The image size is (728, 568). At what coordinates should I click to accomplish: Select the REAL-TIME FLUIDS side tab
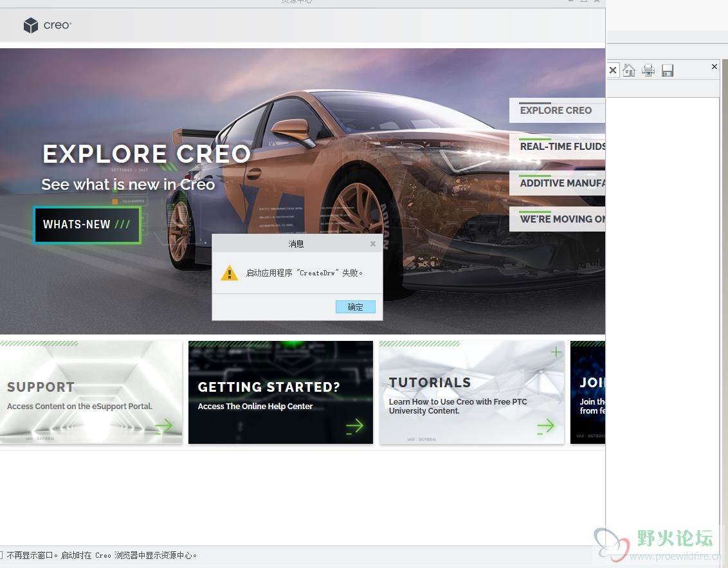(x=557, y=147)
